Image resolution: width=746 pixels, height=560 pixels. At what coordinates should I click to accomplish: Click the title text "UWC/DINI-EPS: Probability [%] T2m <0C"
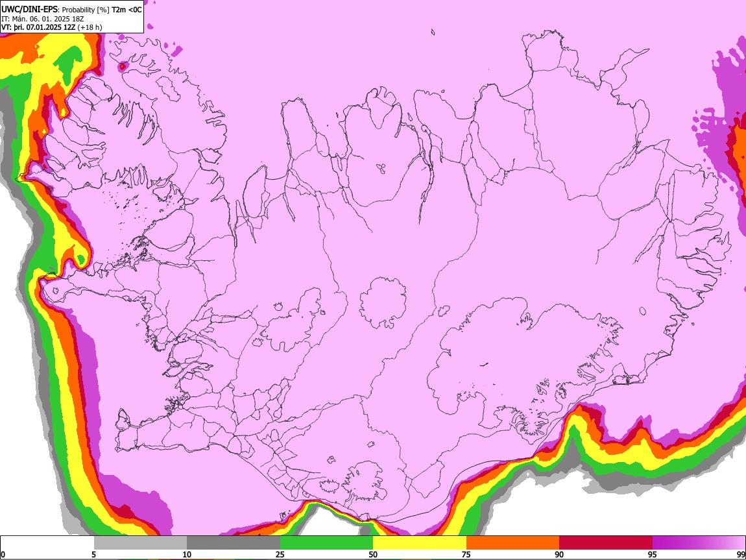pyautogui.click(x=71, y=10)
